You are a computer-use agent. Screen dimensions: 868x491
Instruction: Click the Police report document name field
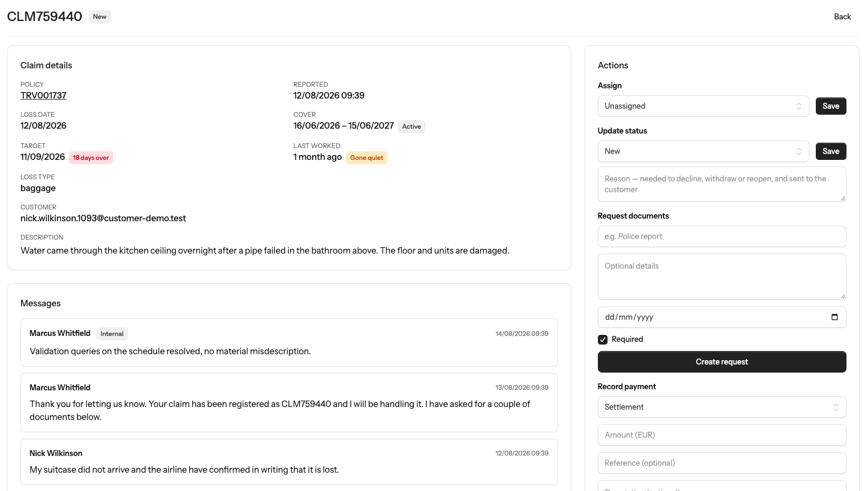point(722,236)
